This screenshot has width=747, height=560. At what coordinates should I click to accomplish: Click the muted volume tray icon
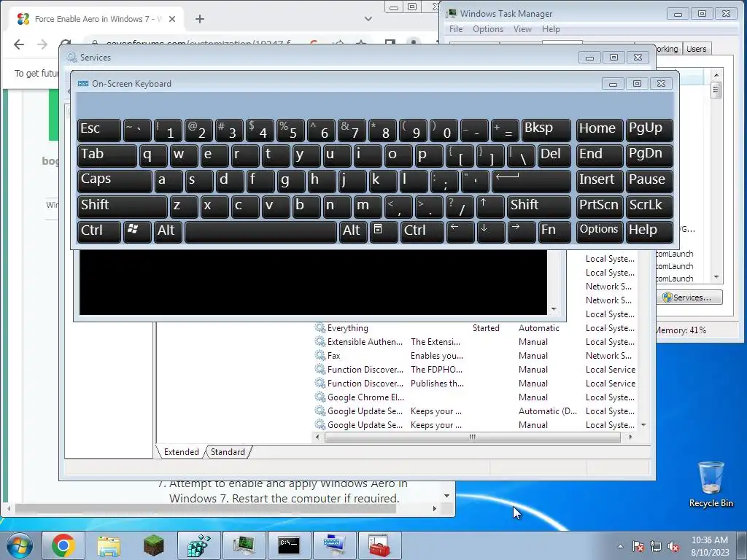[673, 547]
